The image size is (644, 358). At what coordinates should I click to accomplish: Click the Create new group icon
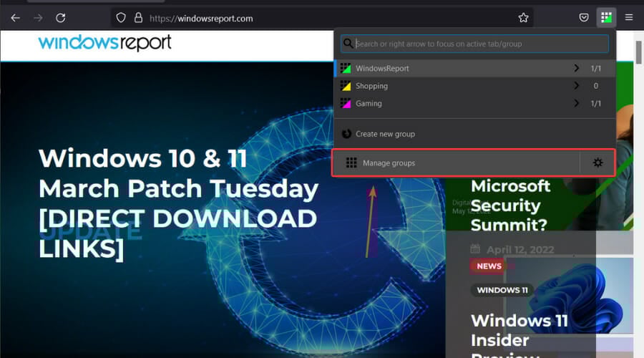[346, 134]
